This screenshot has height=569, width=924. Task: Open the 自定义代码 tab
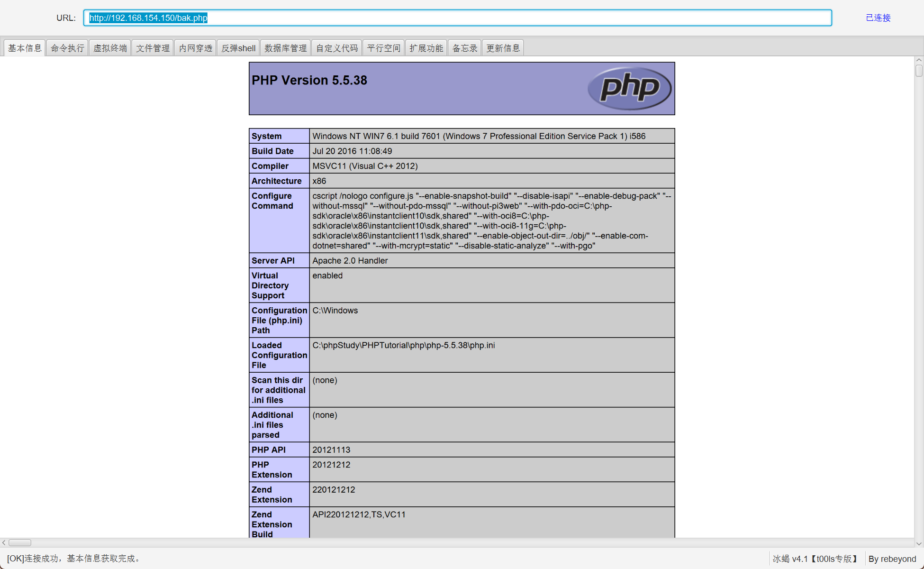point(337,48)
